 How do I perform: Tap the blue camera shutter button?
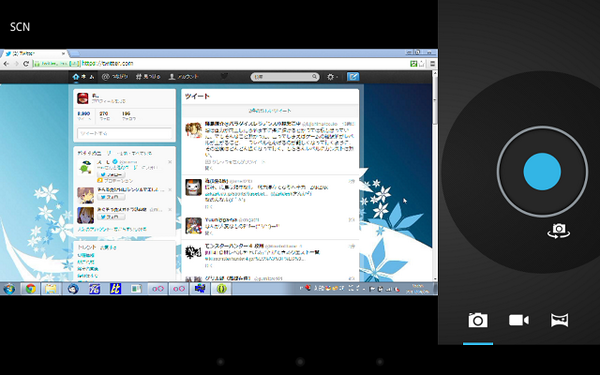pyautogui.click(x=542, y=171)
